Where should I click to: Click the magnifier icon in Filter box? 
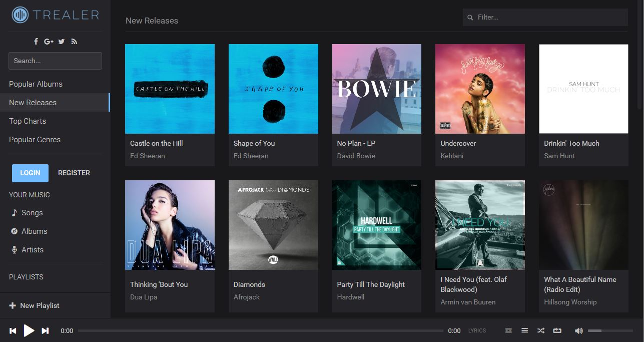coord(470,18)
